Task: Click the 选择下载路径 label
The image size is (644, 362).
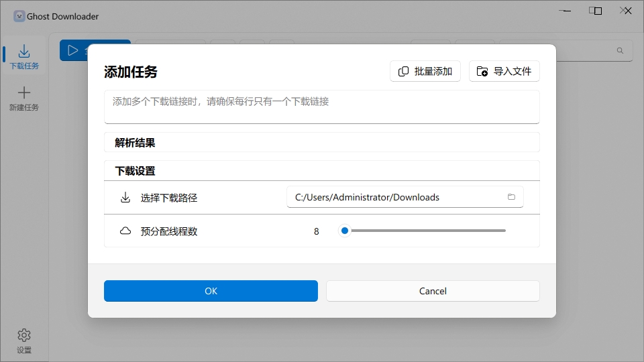Action: click(x=169, y=198)
